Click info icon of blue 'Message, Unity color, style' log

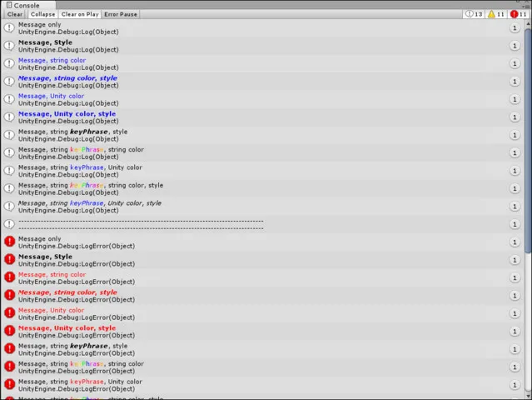point(9,117)
